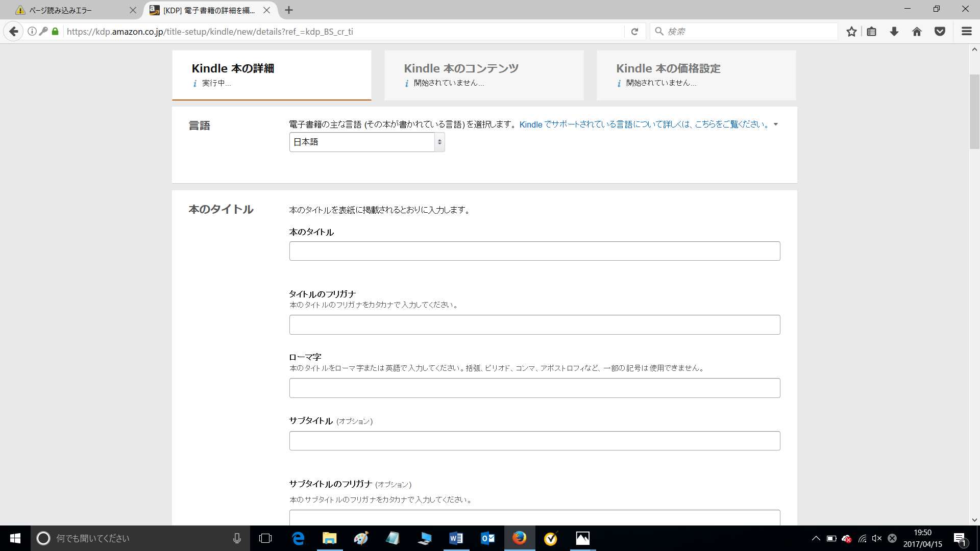
Task: Launch Microsoft Word from the taskbar
Action: click(456, 538)
